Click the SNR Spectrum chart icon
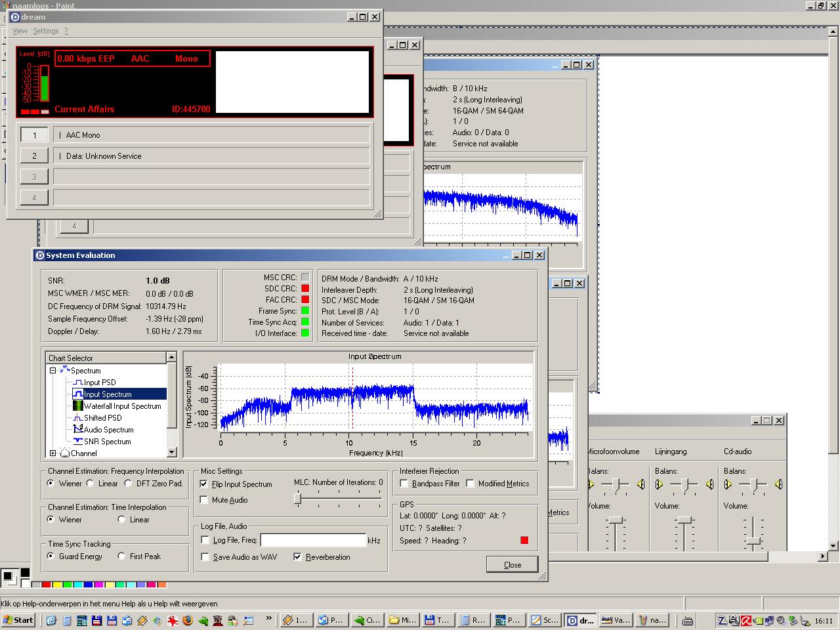This screenshot has height=630, width=840. point(77,442)
